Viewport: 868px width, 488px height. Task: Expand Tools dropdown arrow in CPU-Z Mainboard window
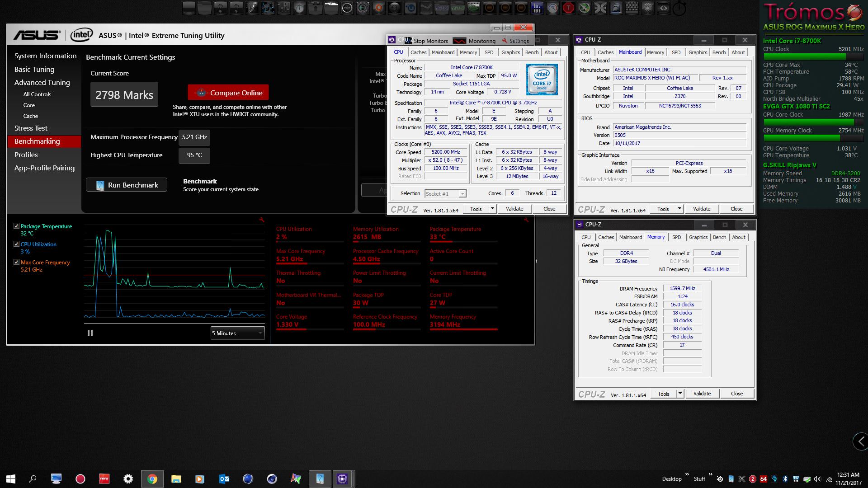[x=679, y=209]
